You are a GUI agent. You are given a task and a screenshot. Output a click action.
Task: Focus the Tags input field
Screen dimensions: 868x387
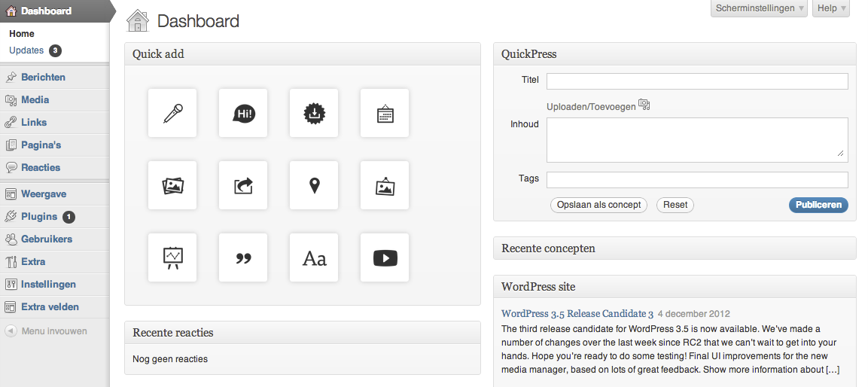pyautogui.click(x=697, y=180)
